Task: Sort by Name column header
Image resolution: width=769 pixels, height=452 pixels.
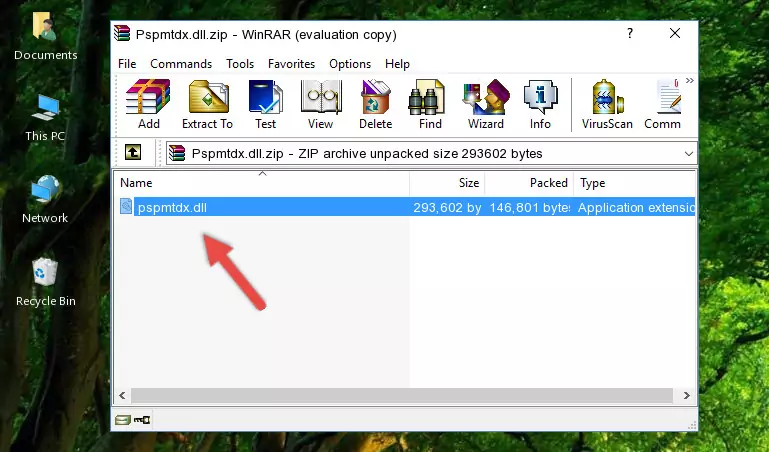Action: [x=262, y=183]
